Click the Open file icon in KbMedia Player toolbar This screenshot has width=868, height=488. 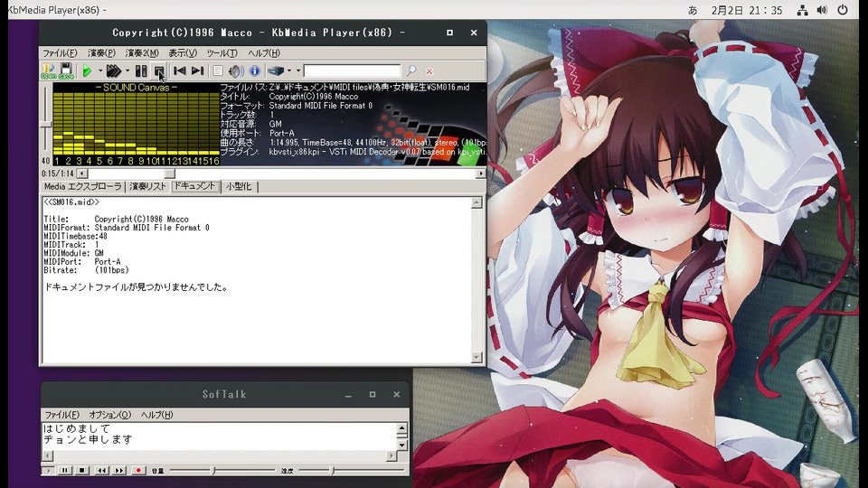[48, 70]
